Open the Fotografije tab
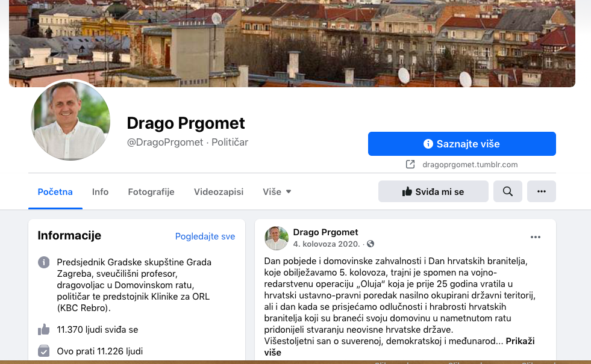This screenshot has width=591, height=364. 151,191
